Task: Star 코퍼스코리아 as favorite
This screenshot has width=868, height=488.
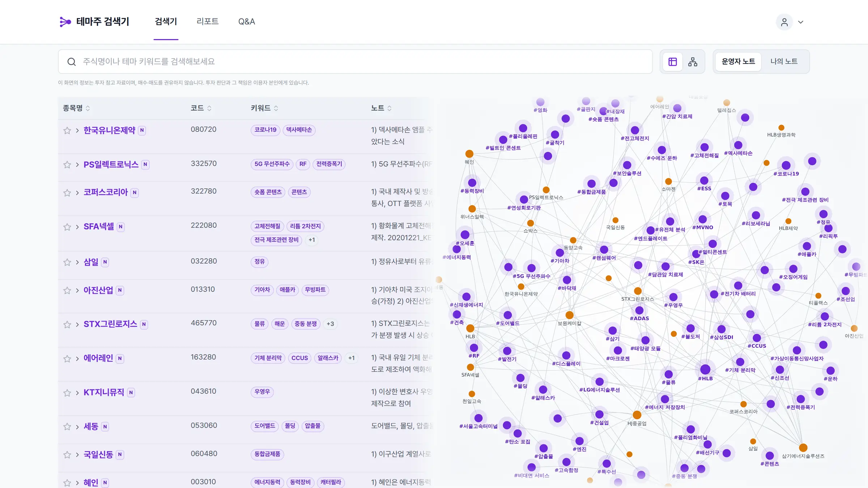Action: [67, 193]
